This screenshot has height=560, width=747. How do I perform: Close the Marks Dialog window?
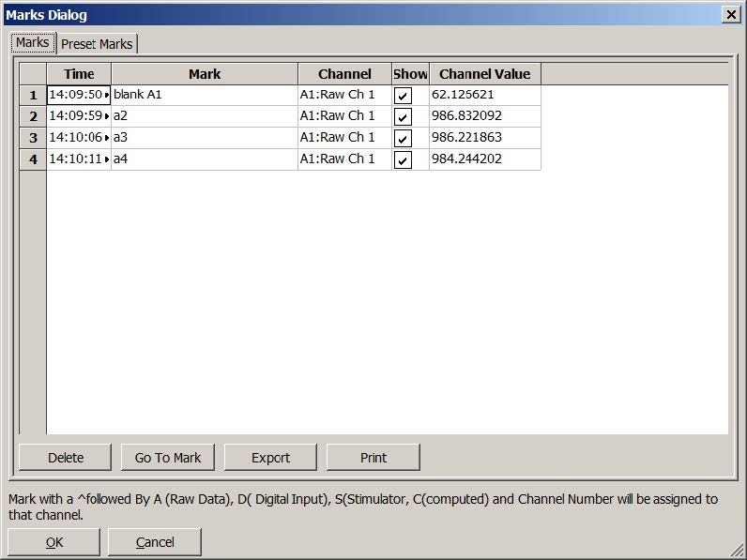(730, 14)
